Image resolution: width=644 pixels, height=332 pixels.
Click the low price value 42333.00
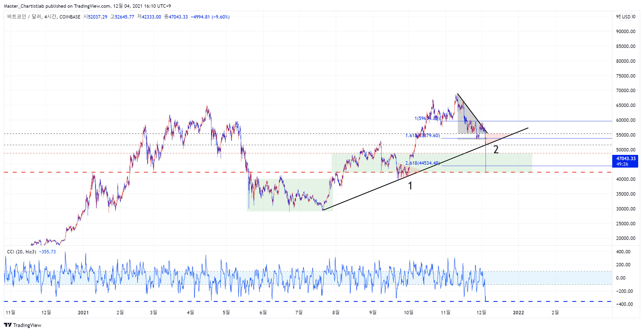coord(151,17)
